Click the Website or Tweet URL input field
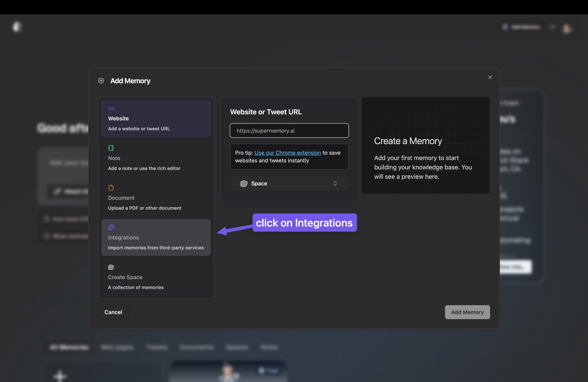 click(289, 131)
